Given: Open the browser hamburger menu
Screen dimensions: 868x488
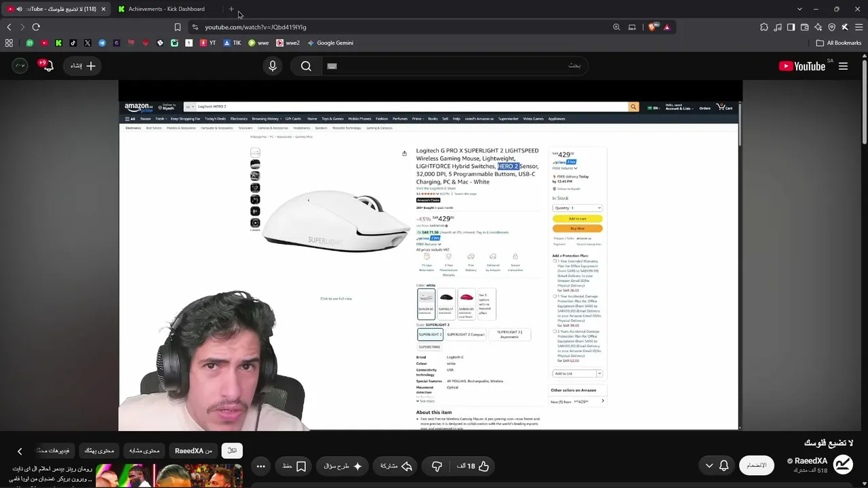Looking at the screenshot, I should click(858, 27).
